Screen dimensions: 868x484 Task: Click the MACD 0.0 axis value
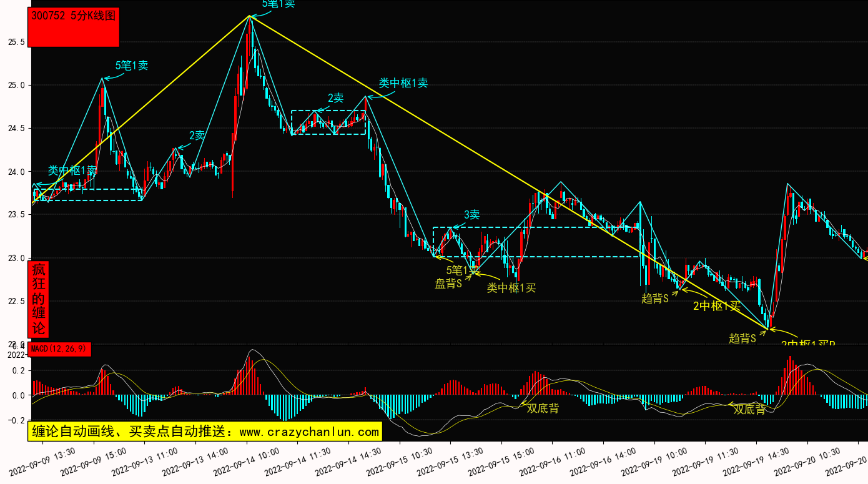[19, 395]
